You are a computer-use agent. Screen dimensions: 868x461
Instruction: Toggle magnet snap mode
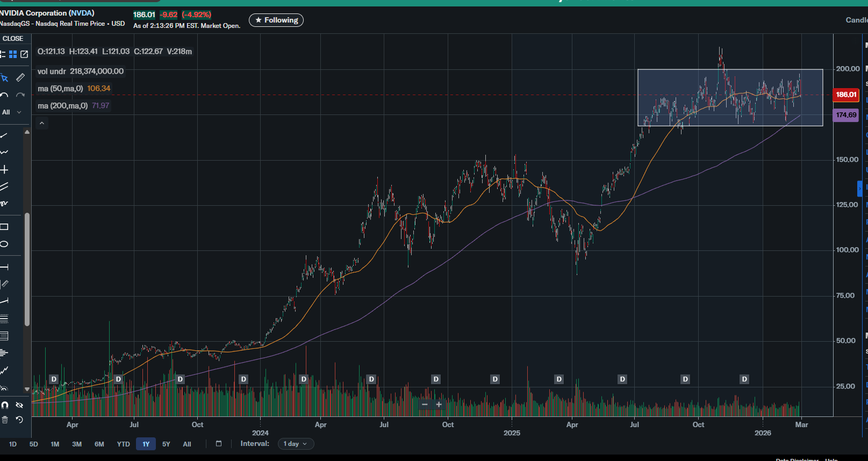pos(5,405)
